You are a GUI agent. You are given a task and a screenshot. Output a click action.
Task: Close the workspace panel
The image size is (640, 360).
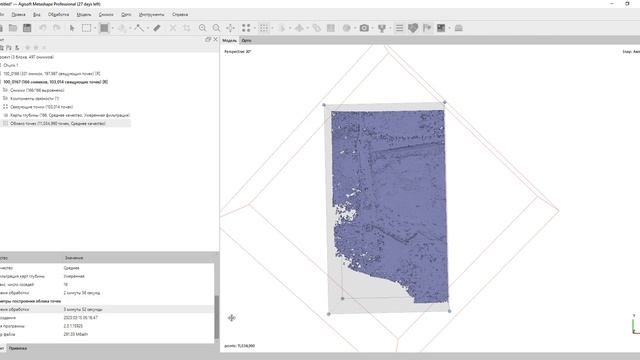pos(216,40)
